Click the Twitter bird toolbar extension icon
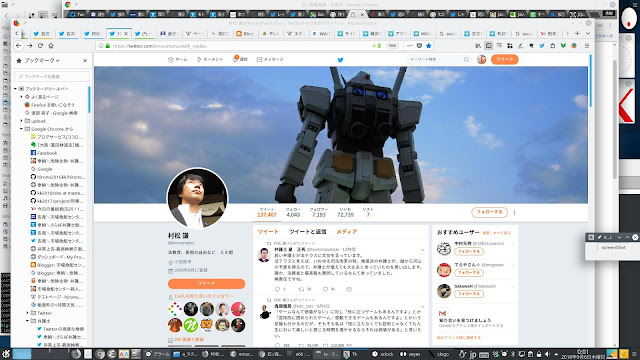Screen dimensions: 640x360 [542, 46]
